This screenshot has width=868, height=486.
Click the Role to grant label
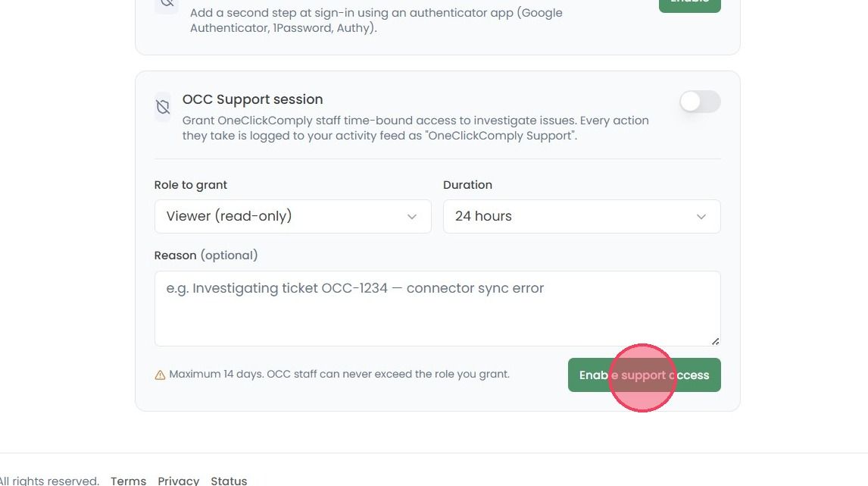click(190, 185)
